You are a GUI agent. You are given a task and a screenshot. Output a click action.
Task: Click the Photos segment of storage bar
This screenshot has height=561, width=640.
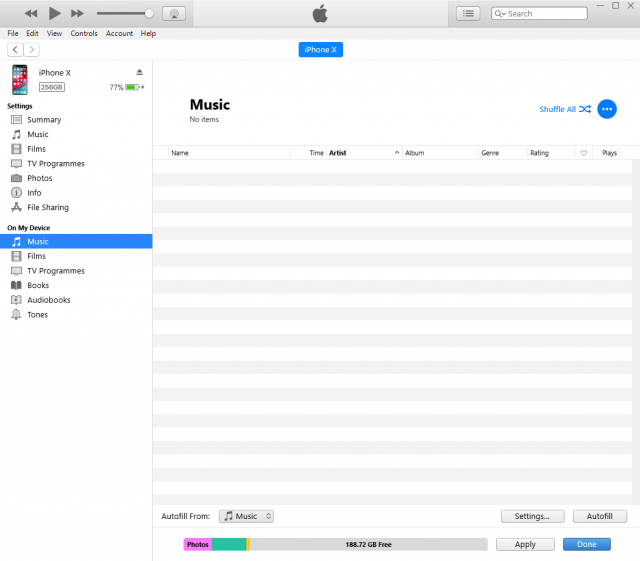pos(198,544)
